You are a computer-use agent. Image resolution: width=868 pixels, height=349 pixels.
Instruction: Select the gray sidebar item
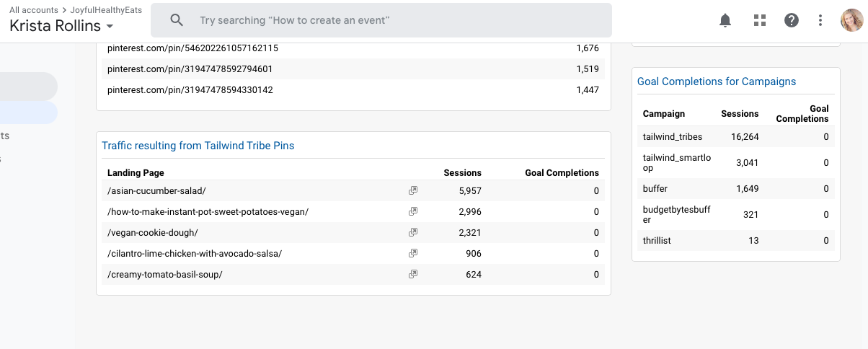point(29,87)
